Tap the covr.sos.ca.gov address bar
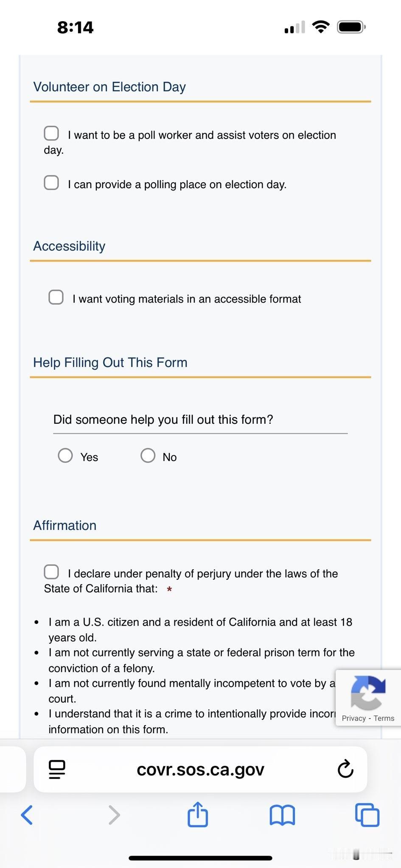The width and height of the screenshot is (401, 868). click(x=200, y=769)
